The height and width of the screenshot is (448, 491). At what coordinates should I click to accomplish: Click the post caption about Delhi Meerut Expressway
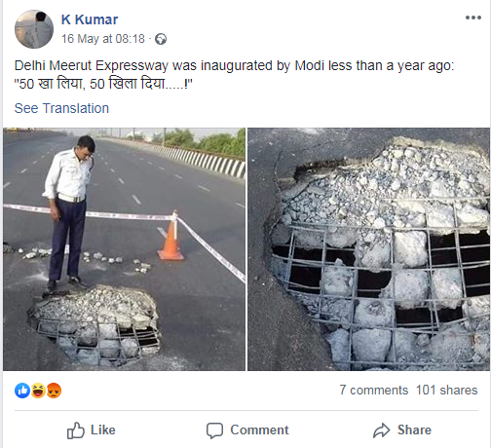click(234, 75)
